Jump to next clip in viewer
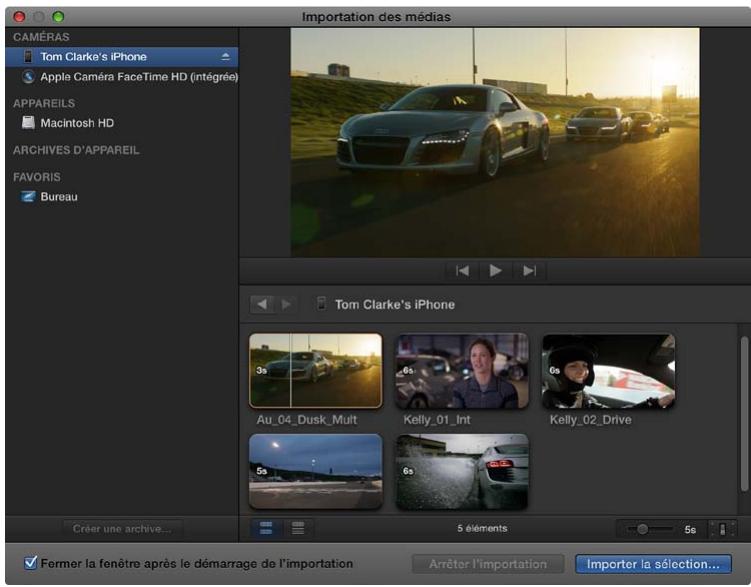 click(529, 271)
